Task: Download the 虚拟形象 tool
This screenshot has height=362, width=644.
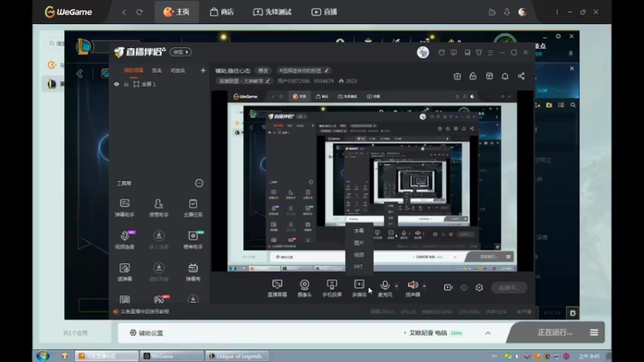Action: [159, 272]
